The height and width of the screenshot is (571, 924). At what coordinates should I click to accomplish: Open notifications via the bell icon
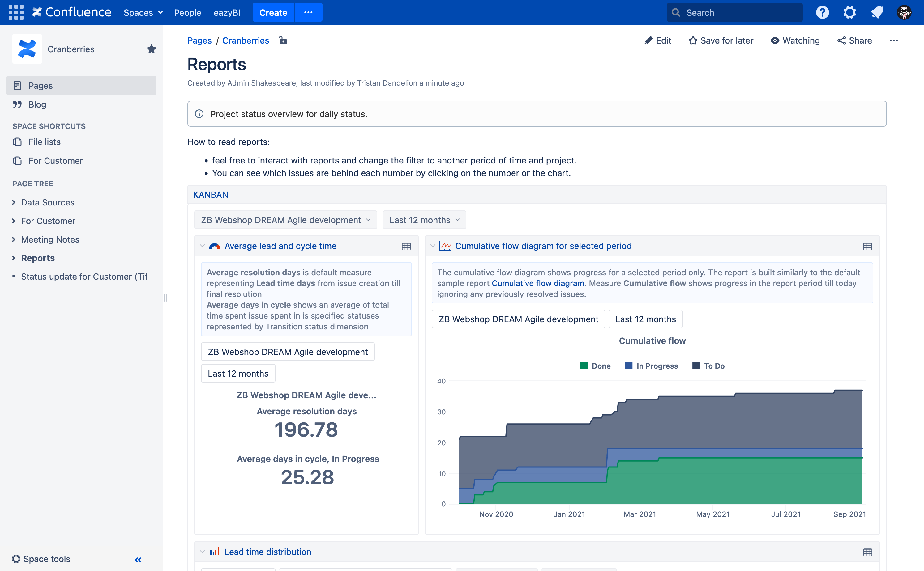pos(877,12)
